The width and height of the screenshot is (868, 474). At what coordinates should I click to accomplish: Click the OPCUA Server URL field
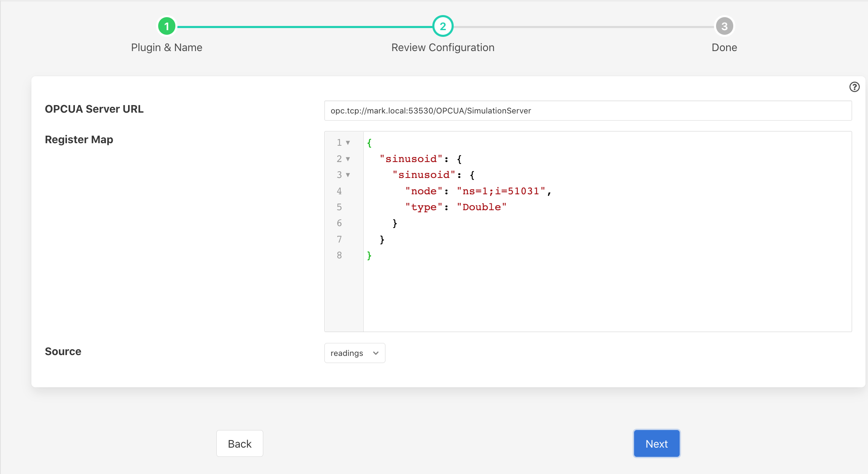tap(588, 111)
